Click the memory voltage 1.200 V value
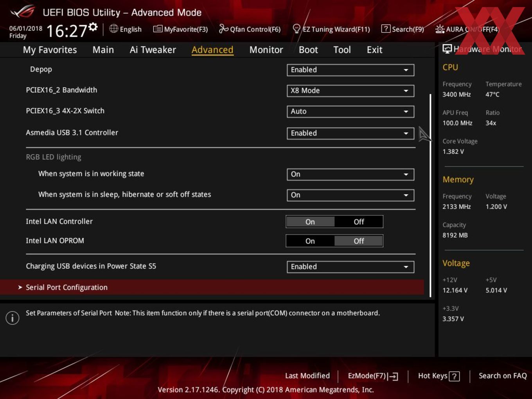 (x=496, y=207)
